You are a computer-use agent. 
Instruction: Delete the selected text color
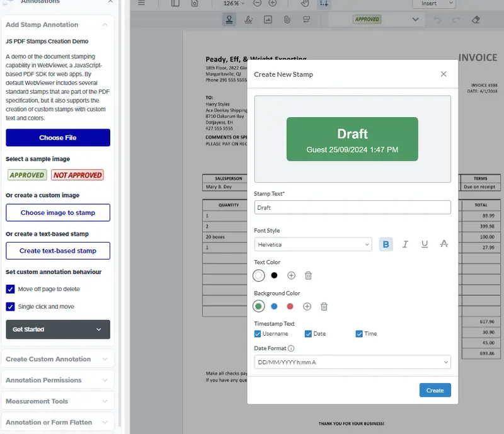(x=308, y=275)
